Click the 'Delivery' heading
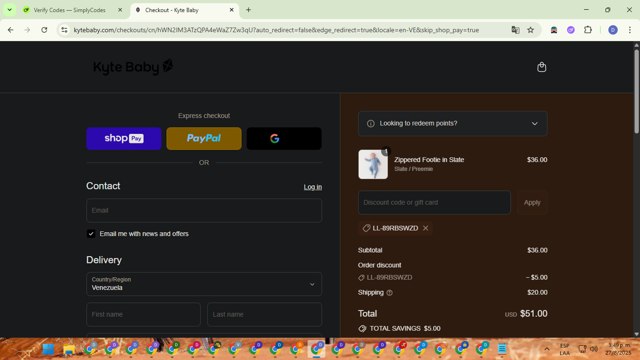The image size is (640, 360). pyautogui.click(x=104, y=260)
